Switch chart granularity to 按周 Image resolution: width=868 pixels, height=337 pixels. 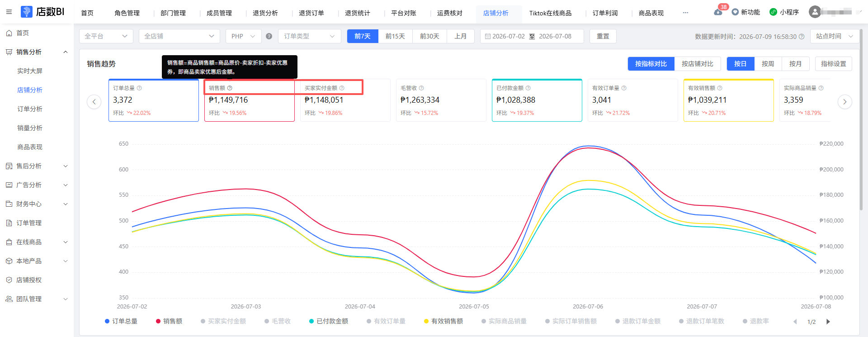pos(768,64)
